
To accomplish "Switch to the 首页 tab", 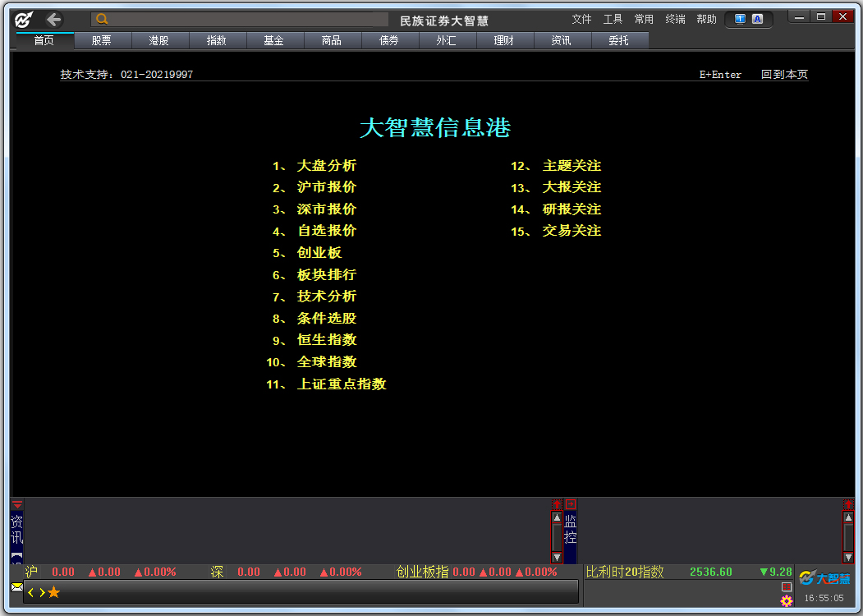I will (44, 41).
